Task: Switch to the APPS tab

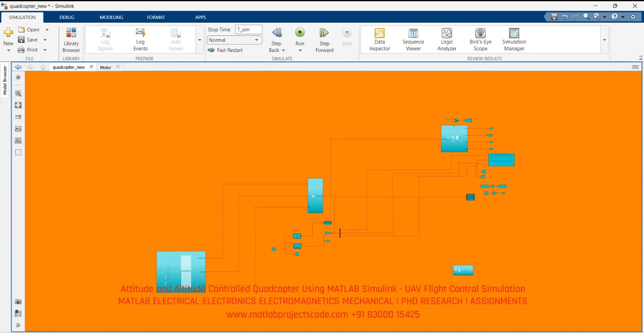Action: point(201,17)
